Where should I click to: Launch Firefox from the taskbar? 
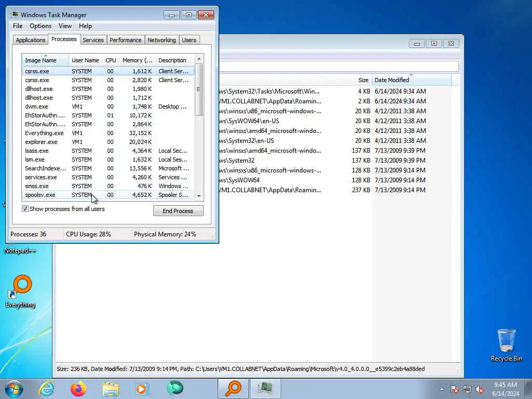coord(78,389)
